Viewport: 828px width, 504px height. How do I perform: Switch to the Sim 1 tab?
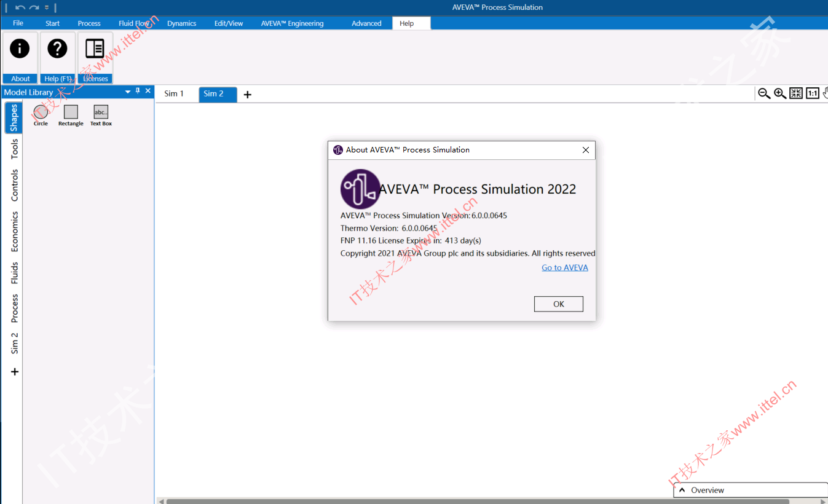[x=174, y=94]
